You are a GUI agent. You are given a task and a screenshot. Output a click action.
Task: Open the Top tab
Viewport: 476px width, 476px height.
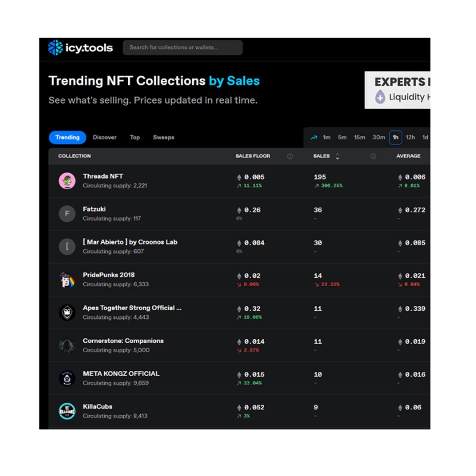coord(135,137)
